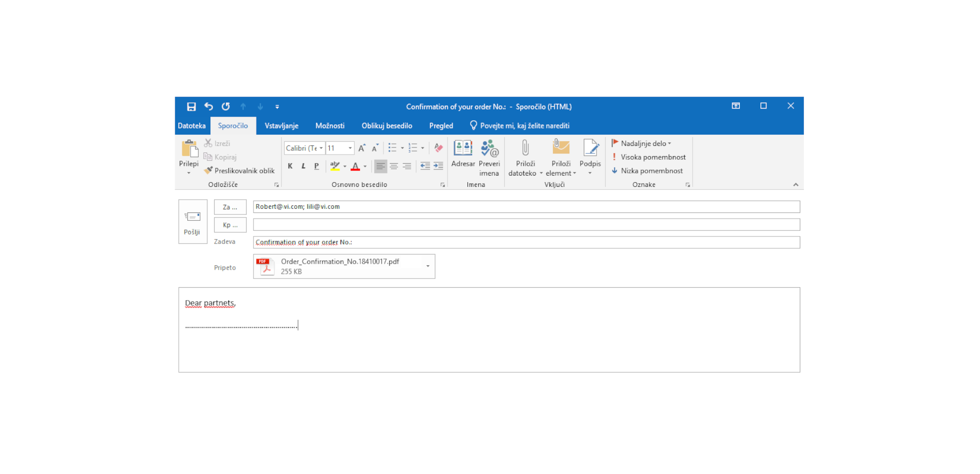Click Priloži element icon
Image resolution: width=980 pixels, height=474 pixels.
(x=561, y=158)
